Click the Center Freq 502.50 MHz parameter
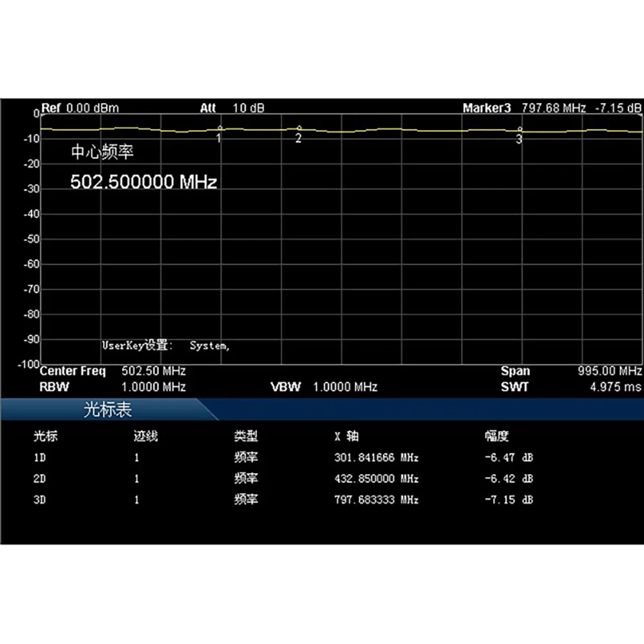 [x=113, y=371]
